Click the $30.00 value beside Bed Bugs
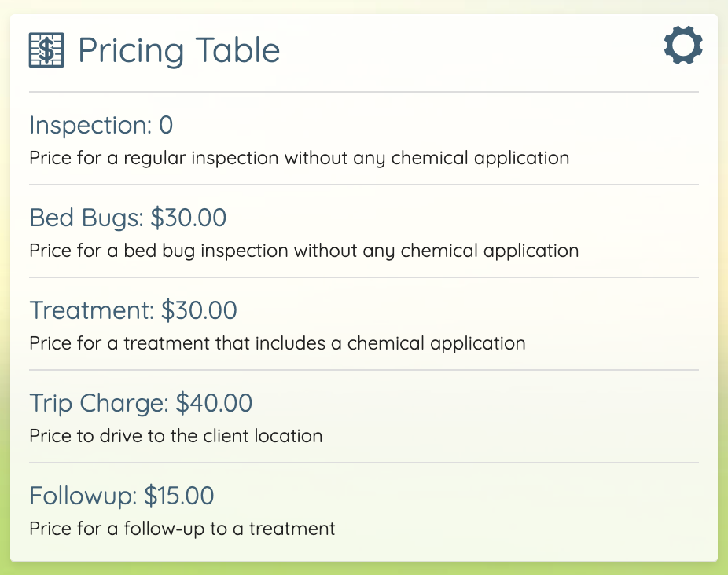The height and width of the screenshot is (575, 728). (189, 218)
